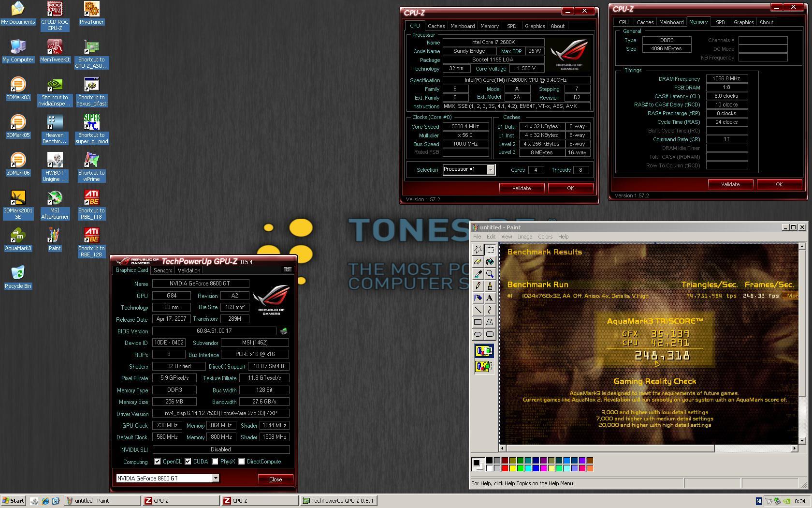Image resolution: width=812 pixels, height=508 pixels.
Task: Click the BIOS save chip icon in GPU-Z
Action: [284, 331]
